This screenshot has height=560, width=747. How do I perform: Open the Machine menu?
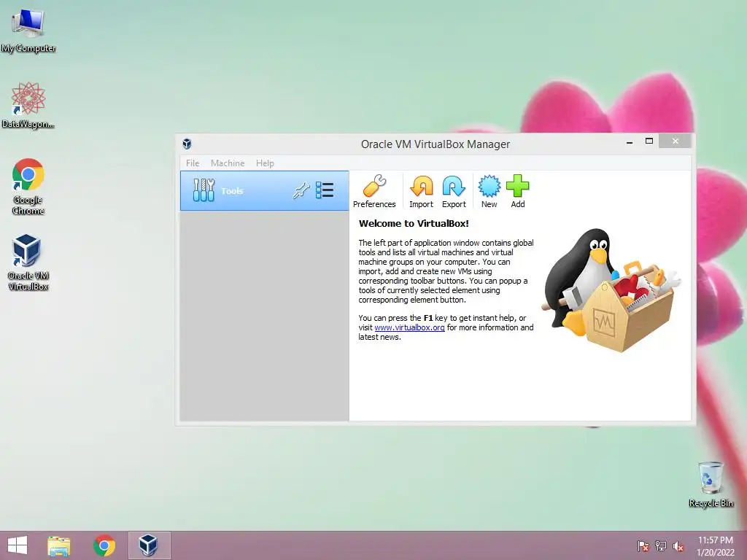(x=228, y=163)
